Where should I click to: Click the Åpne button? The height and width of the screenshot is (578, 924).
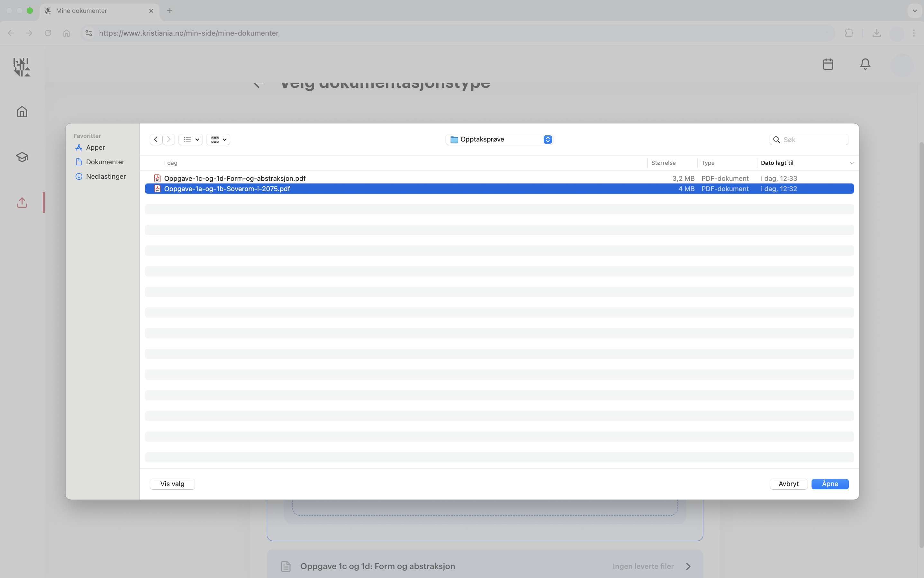[829, 483]
